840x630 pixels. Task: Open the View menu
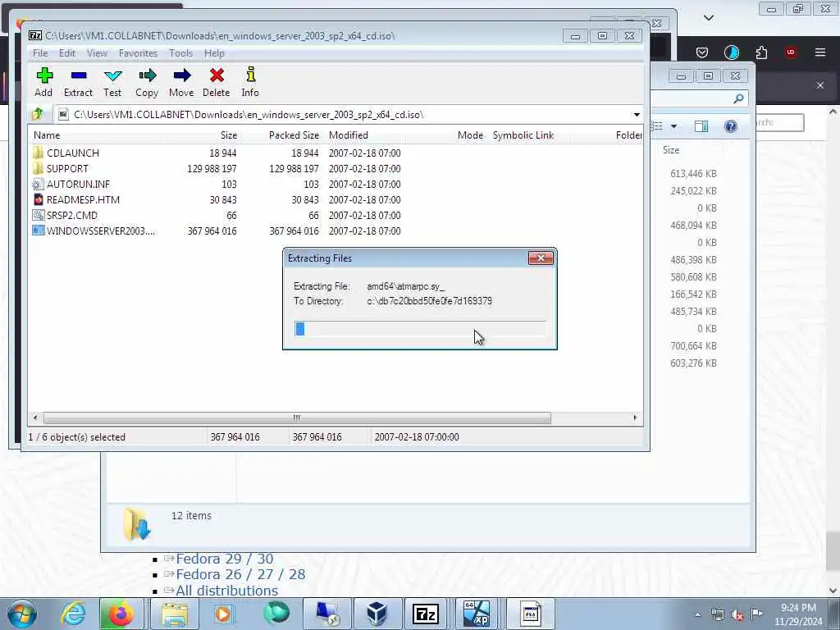[x=97, y=53]
